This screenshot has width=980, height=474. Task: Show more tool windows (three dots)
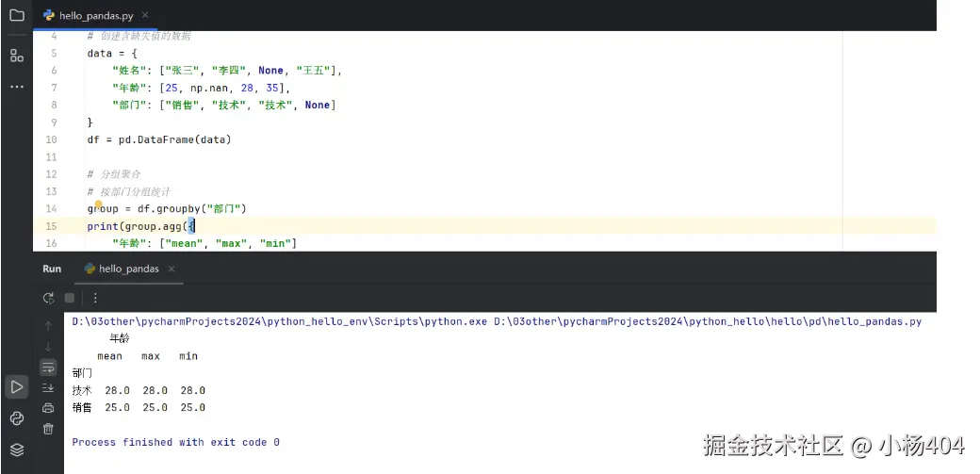coord(16,87)
